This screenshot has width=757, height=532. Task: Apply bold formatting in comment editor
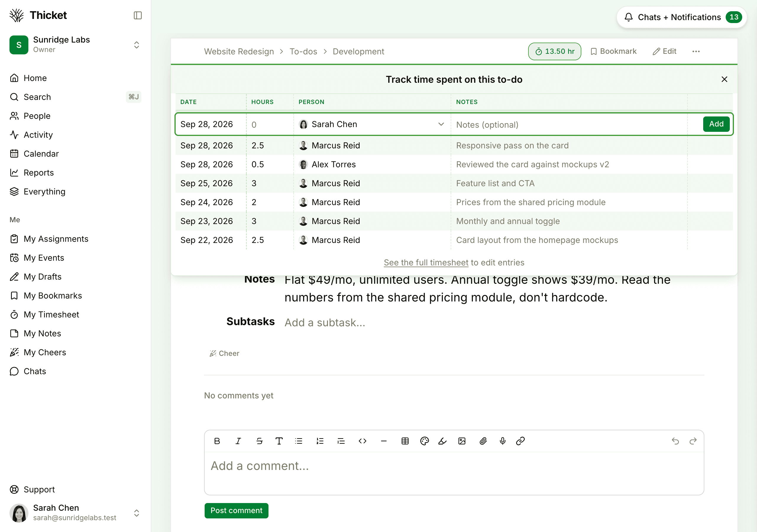point(217,441)
